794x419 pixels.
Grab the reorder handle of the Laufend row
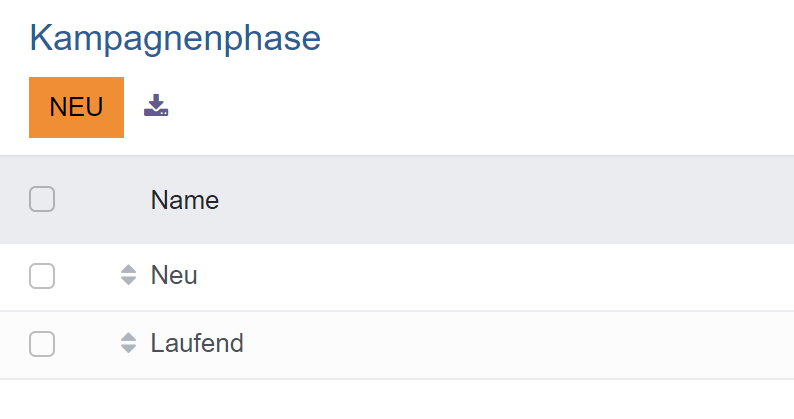coord(128,343)
